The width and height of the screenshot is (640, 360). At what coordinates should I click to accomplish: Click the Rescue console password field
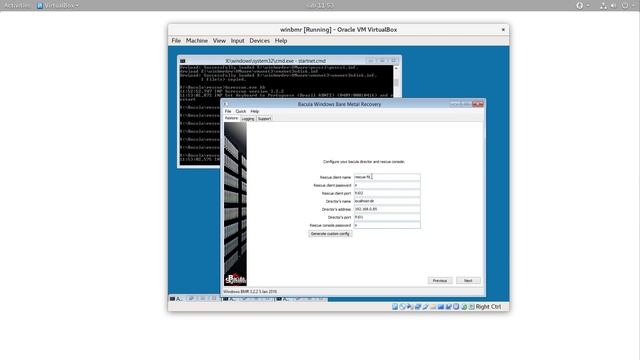387,225
